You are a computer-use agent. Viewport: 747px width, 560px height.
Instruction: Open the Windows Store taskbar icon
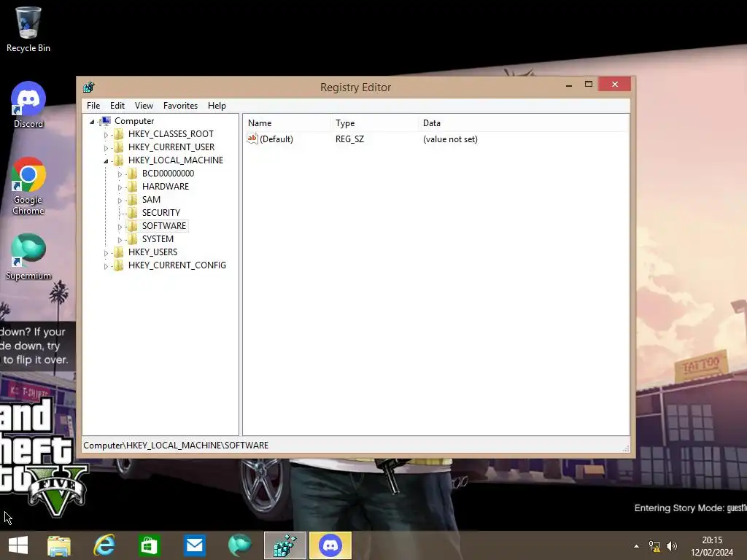click(150, 545)
